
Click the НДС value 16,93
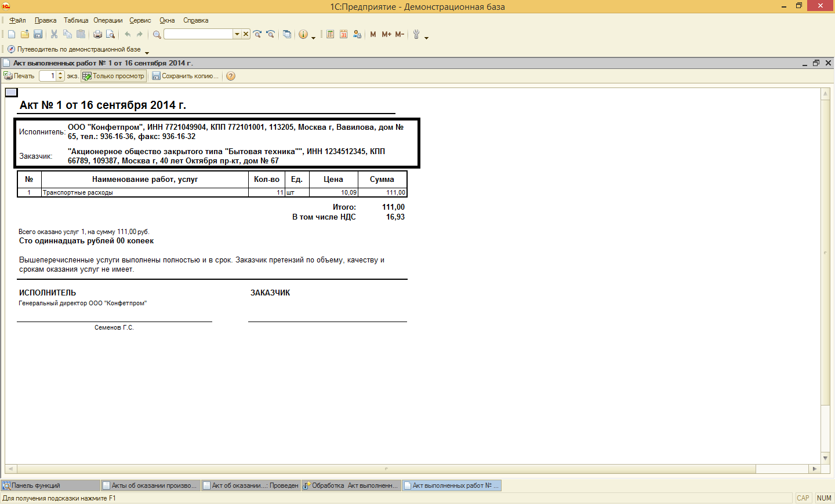pyautogui.click(x=395, y=217)
